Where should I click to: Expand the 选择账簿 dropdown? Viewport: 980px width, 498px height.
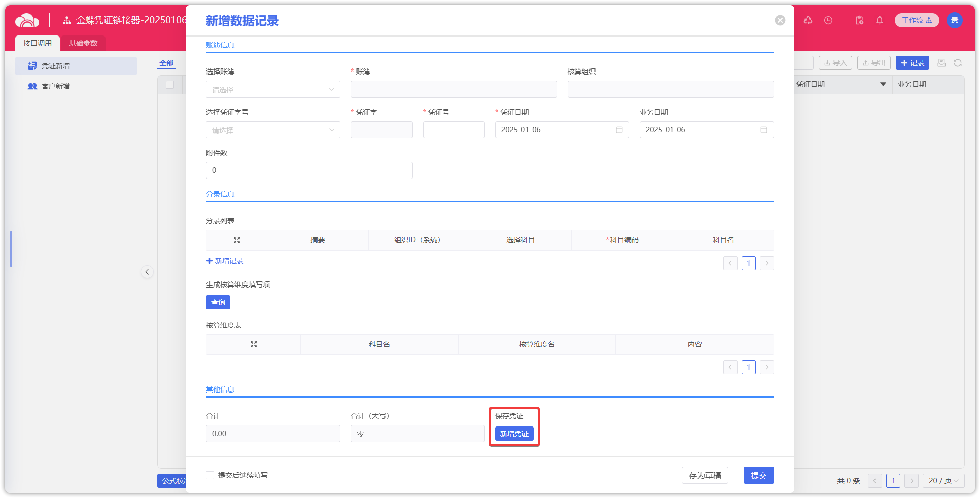coord(273,90)
